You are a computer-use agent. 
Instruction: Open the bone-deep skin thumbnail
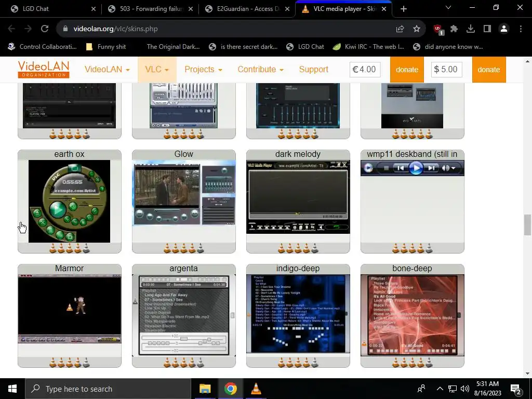[x=412, y=315]
